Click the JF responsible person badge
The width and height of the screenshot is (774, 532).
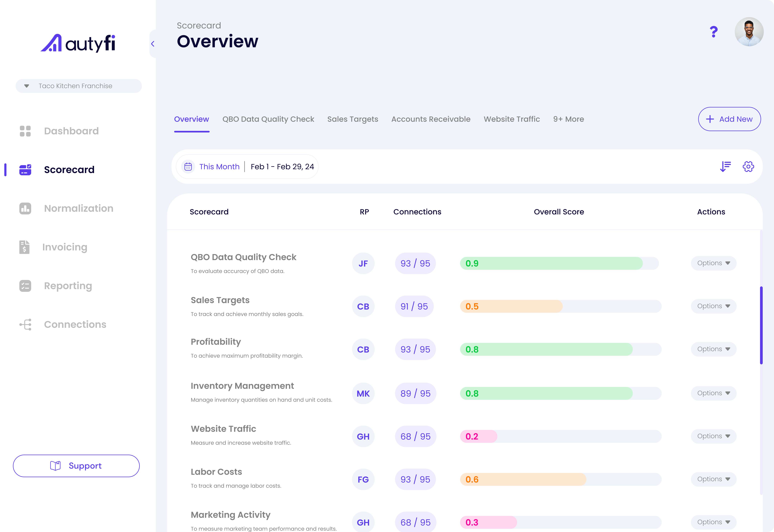click(x=363, y=263)
